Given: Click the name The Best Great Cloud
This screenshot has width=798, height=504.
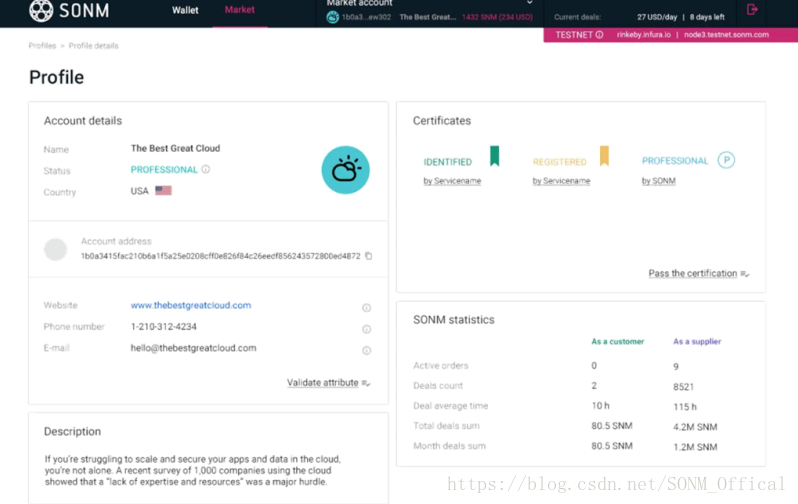Looking at the screenshot, I should (176, 148).
